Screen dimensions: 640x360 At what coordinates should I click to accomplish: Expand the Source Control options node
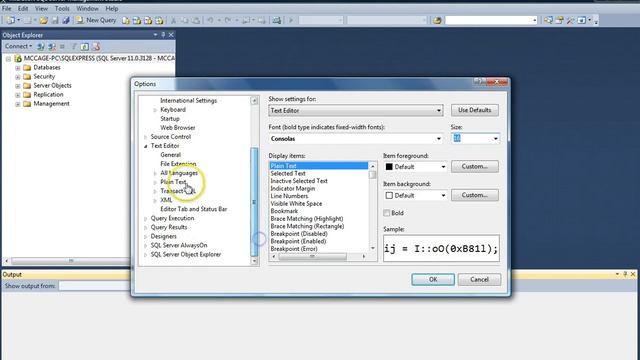[146, 137]
